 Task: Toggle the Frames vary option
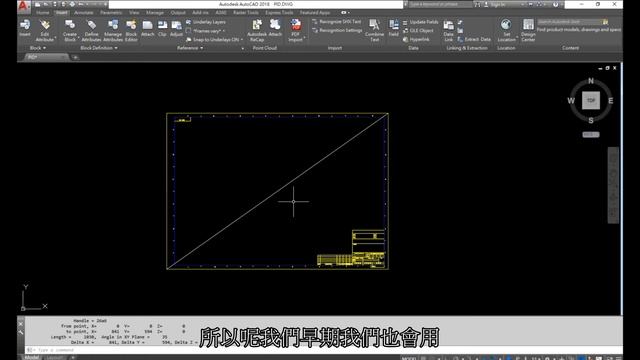click(x=205, y=31)
